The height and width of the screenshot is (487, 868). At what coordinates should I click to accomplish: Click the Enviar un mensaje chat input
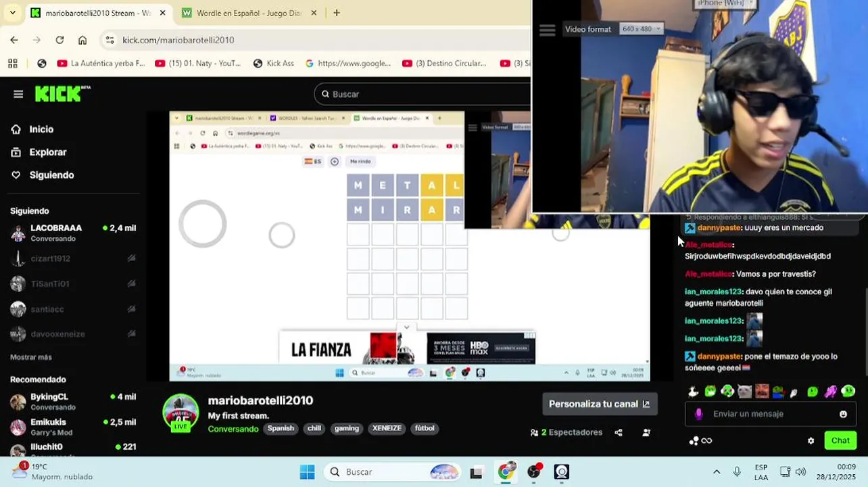[x=771, y=414]
